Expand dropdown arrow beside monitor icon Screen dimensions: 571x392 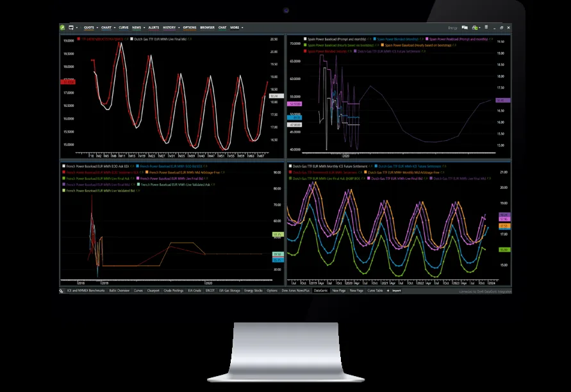[77, 28]
